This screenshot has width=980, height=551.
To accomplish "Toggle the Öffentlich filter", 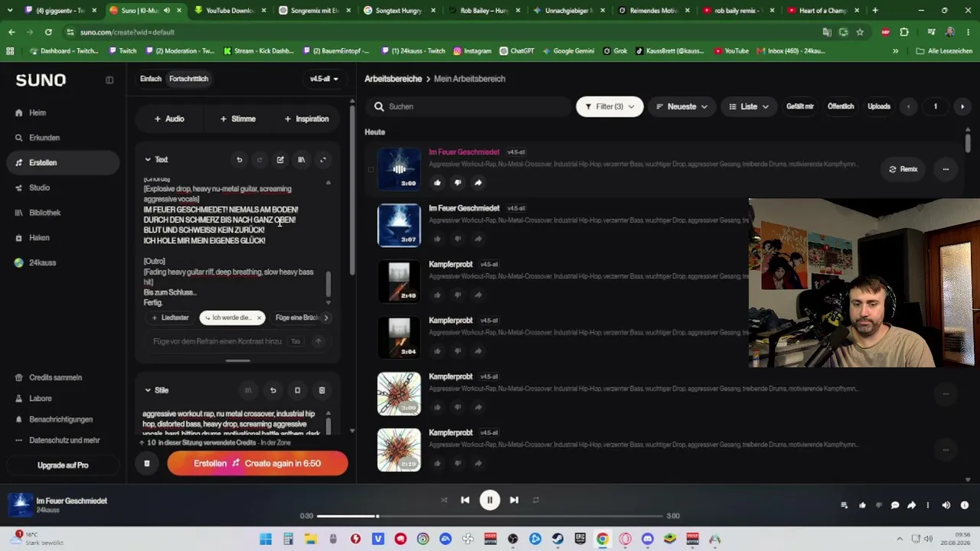I will [841, 106].
